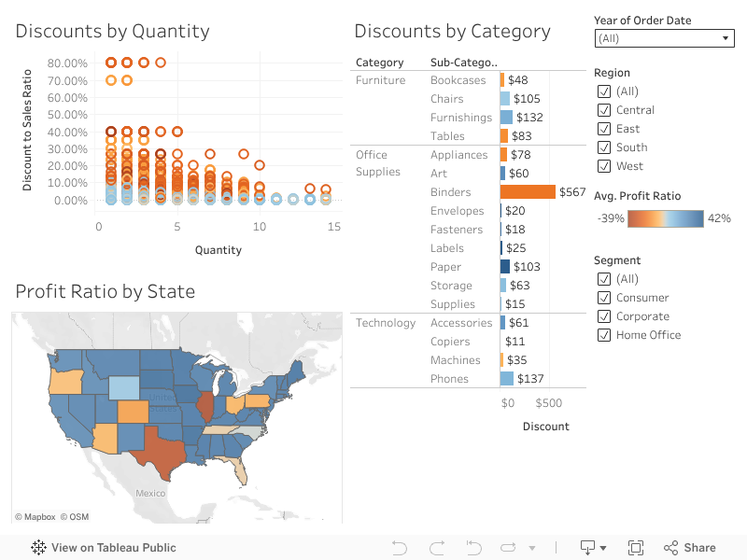Viewport: 747px width, 560px height.
Task: Click the OSM attribution link on map
Action: click(75, 516)
